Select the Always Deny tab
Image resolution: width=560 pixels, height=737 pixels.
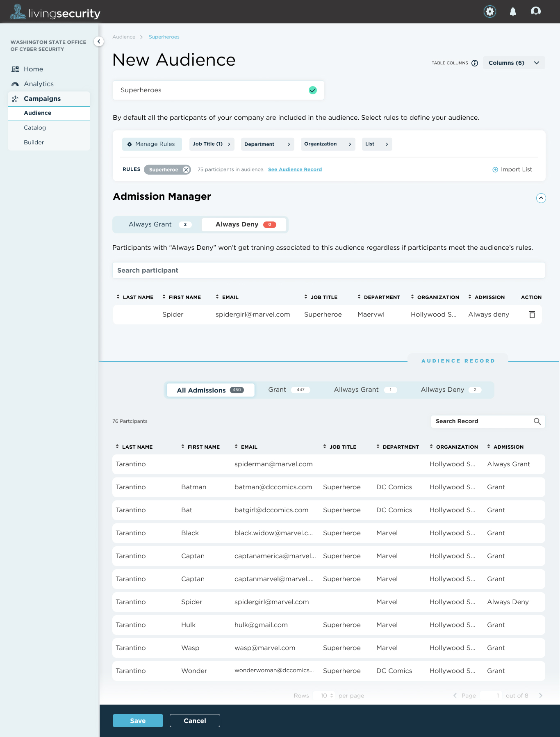(244, 225)
